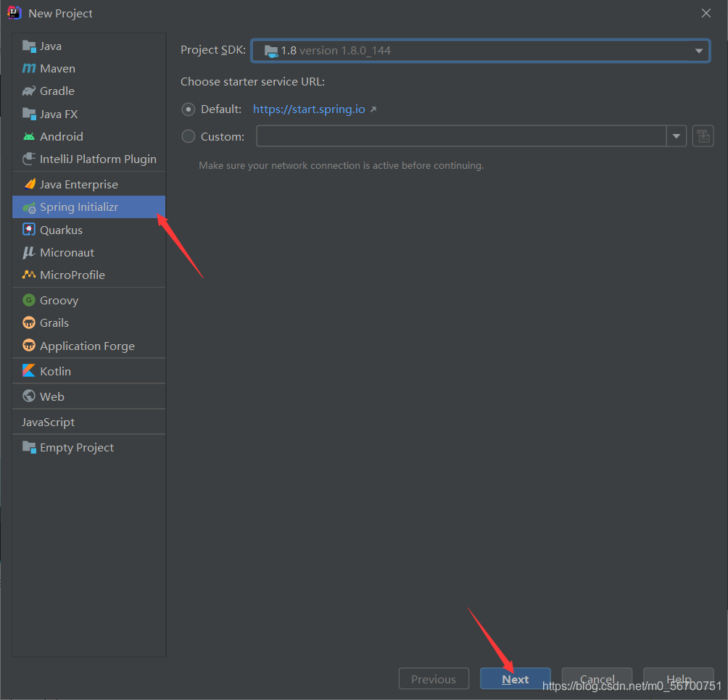Image resolution: width=728 pixels, height=700 pixels.
Task: Choose the Grails list label
Action: 54,323
